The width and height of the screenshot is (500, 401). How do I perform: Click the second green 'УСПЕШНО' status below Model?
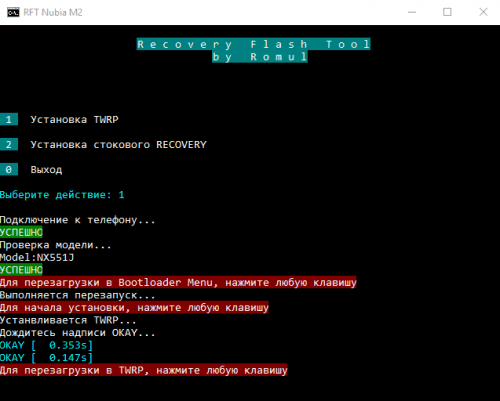point(21,270)
